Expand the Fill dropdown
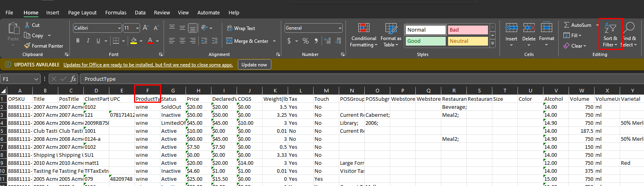This screenshot has width=644, height=186. [x=580, y=35]
